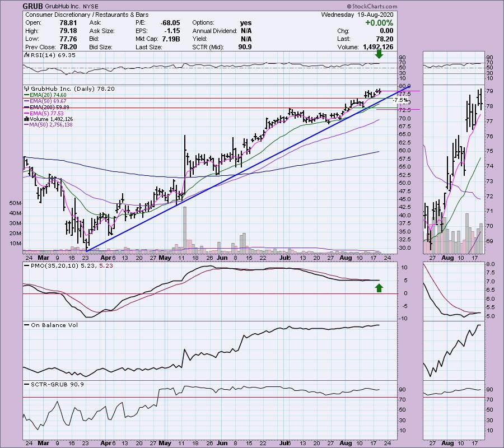Click the OHLC bars icon beside GrubHub Inc. (Daily)
The image size is (504, 448).
[x=27, y=89]
